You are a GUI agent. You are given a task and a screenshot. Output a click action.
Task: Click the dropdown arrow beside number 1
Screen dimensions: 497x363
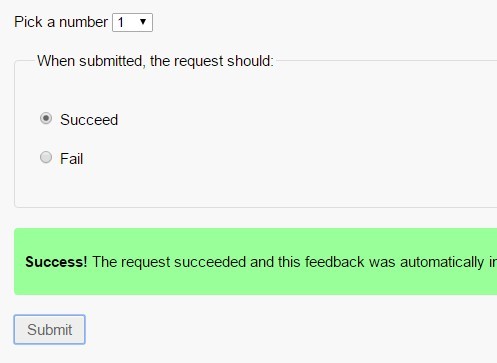point(143,22)
